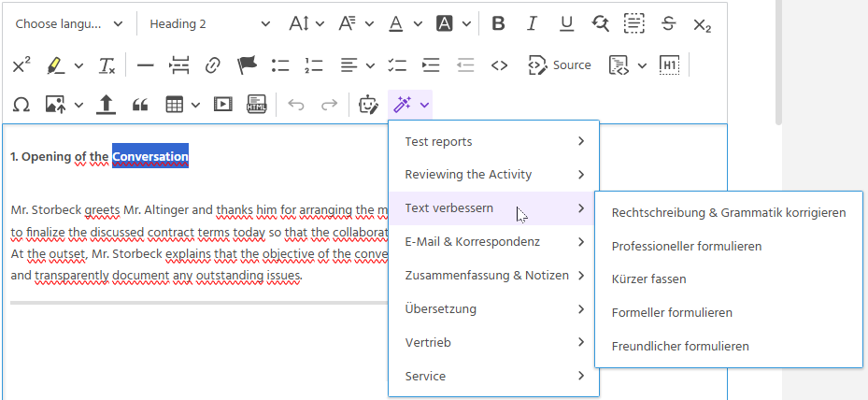Expand the table options arrow
Screen dimensions: 868x400
click(195, 104)
